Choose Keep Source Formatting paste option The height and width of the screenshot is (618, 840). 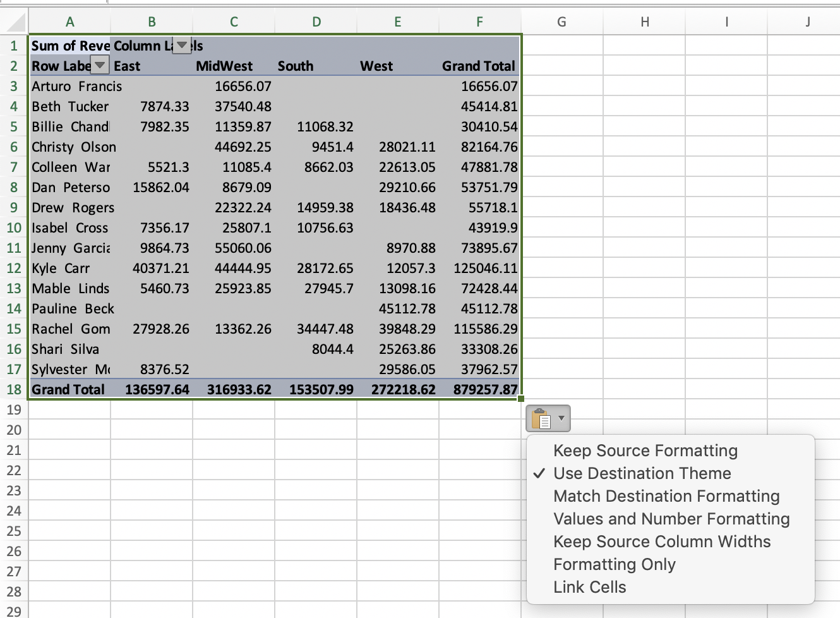[645, 451]
